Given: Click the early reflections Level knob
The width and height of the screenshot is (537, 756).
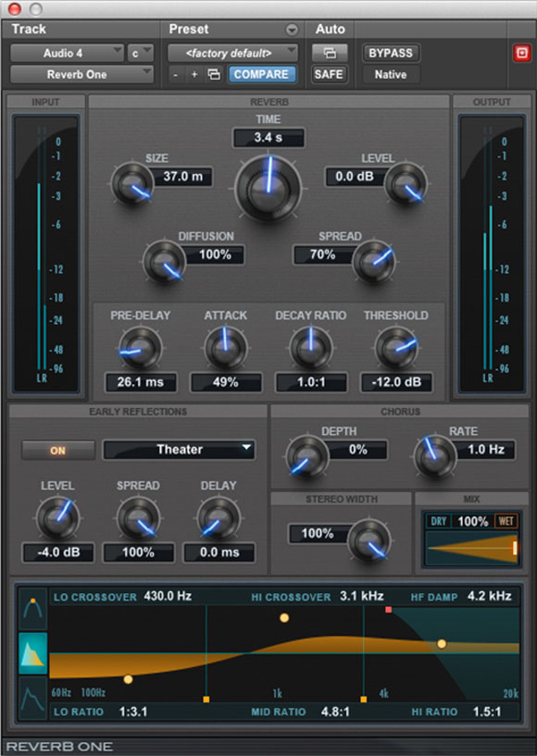Looking at the screenshot, I should [x=58, y=518].
